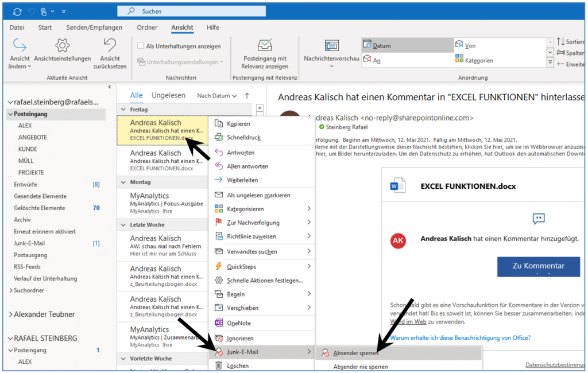The width and height of the screenshot is (588, 373).
Task: Collapse the Letzte Woche message group
Action: 123,225
